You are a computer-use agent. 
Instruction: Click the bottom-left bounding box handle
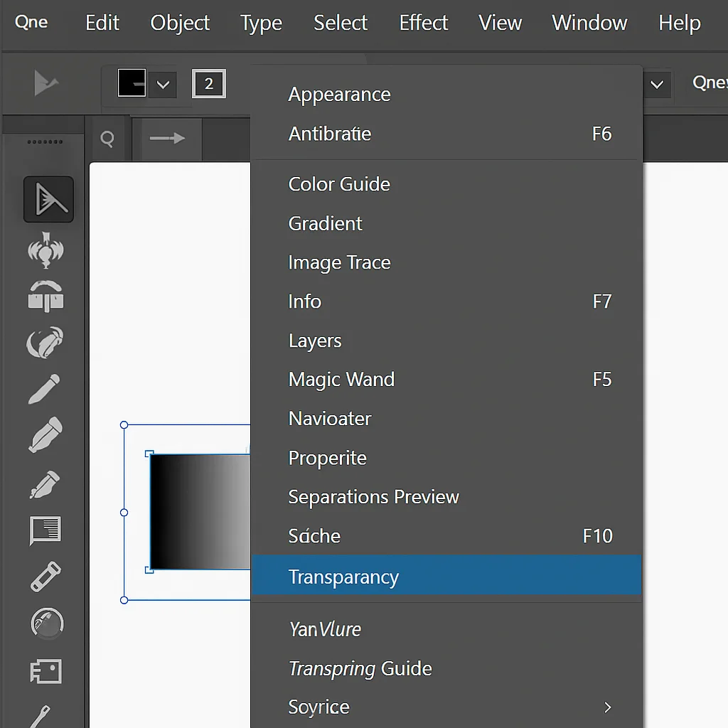[124, 600]
